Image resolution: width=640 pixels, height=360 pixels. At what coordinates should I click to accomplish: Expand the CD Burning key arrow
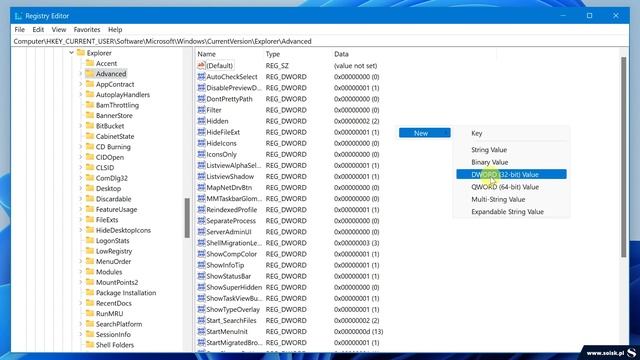[80, 147]
